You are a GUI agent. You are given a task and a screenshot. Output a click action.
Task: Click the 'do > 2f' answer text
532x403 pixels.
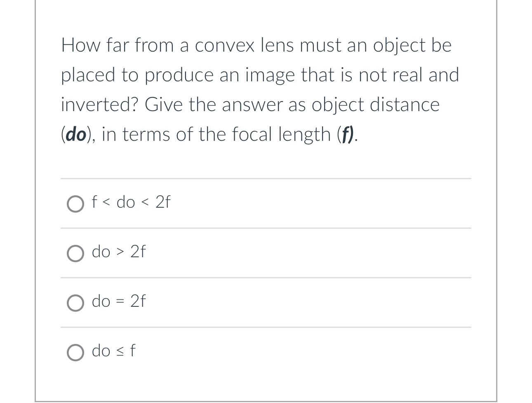click(119, 251)
